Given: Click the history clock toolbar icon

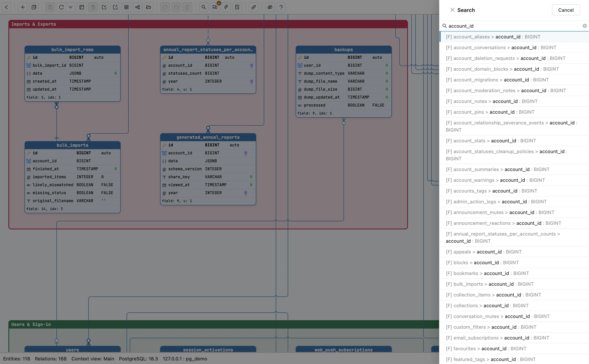Looking at the screenshot, I should (187, 7).
